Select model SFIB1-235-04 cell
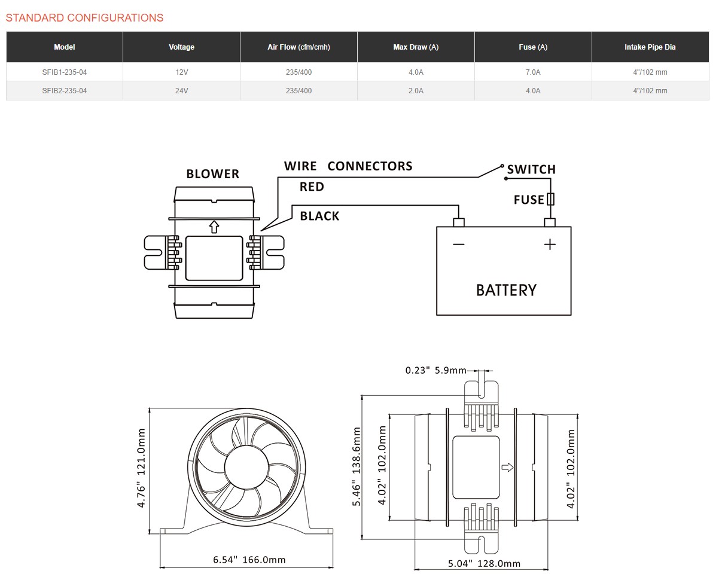The height and width of the screenshot is (577, 728). click(65, 72)
